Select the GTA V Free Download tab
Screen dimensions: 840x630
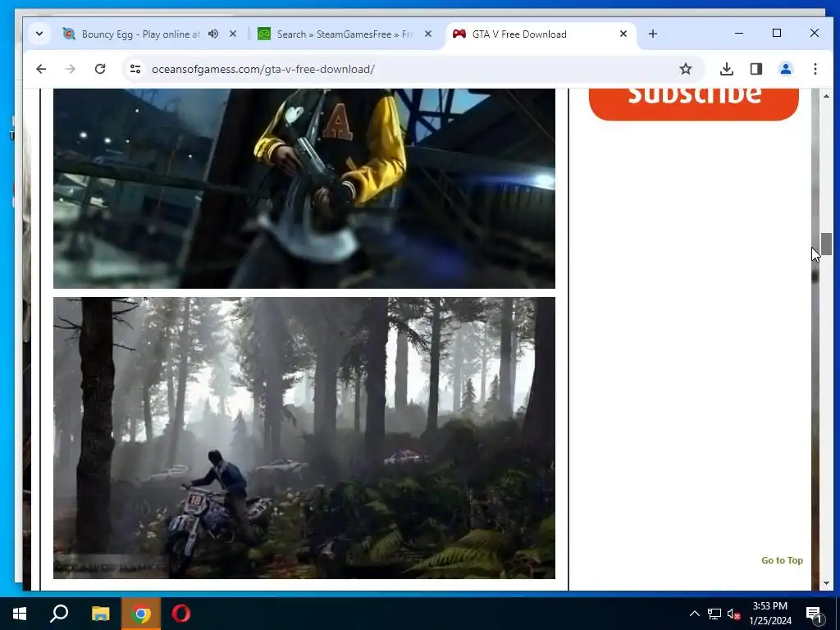pos(541,34)
